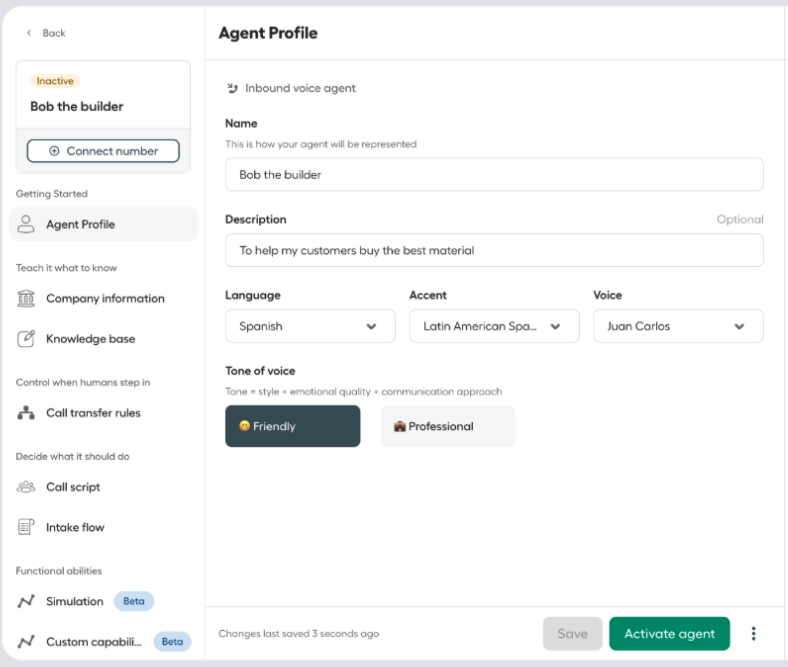
Task: Click the Knowledge base edit icon
Action: (26, 339)
